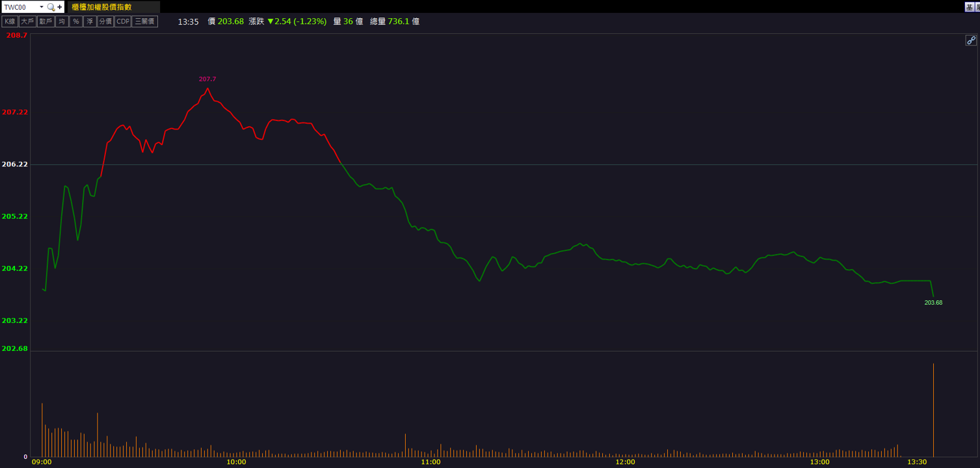This screenshot has height=468, width=980.
Task: Toggle the K線 chart button
Action: 10,21
